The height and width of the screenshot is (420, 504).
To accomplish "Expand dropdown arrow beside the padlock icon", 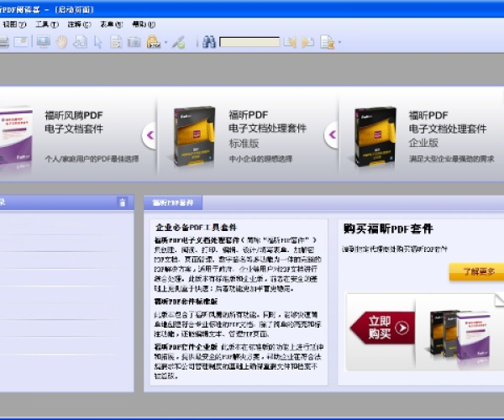I will click(165, 42).
